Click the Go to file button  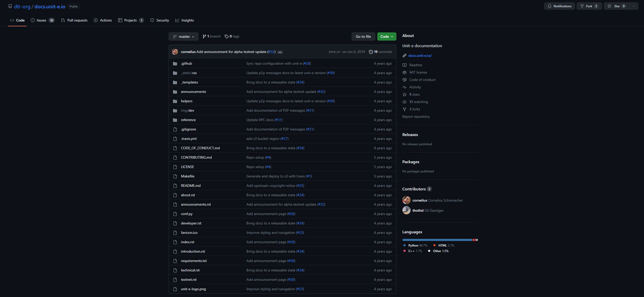pos(363,37)
